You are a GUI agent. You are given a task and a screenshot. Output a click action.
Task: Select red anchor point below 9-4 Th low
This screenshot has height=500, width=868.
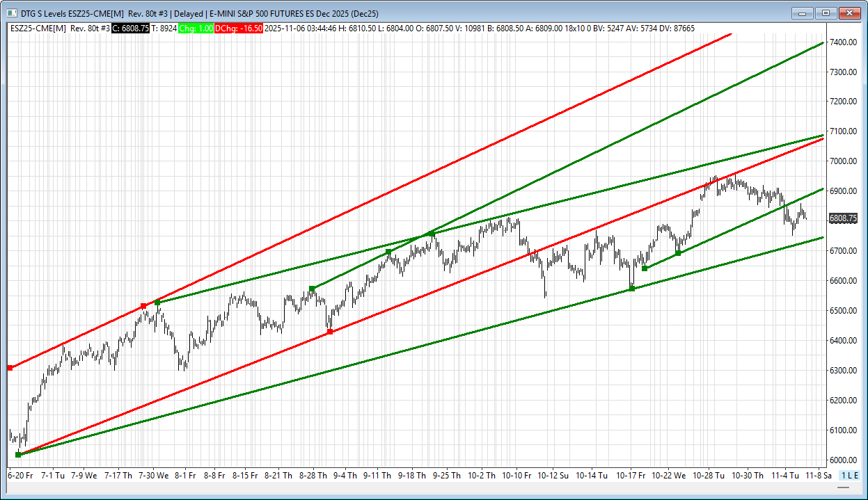pos(330,332)
